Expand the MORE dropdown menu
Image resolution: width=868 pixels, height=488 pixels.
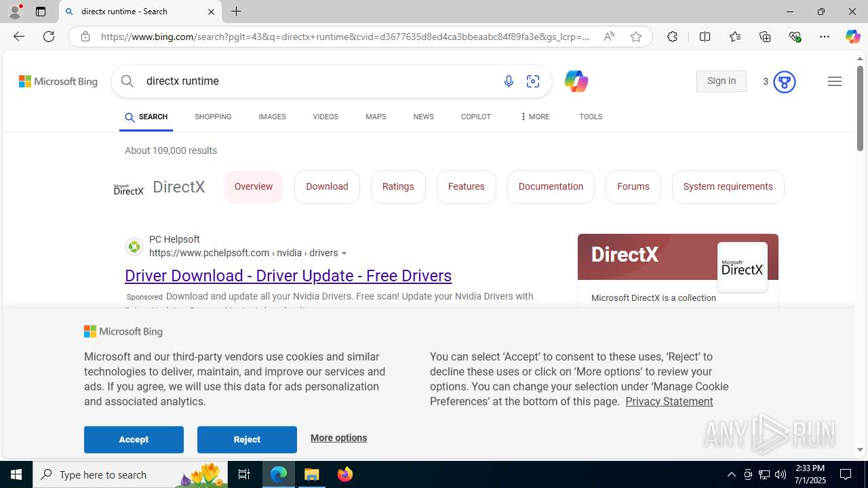coord(534,117)
